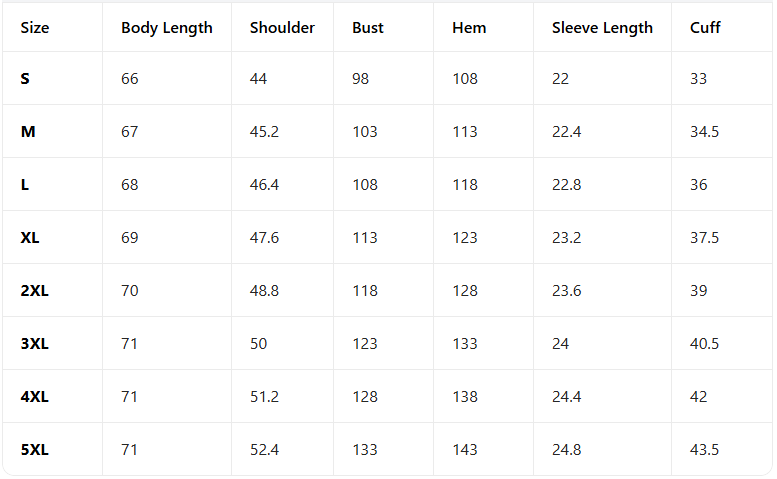Click the Bust column header
Screen dimensions: 777x479
pyautogui.click(x=368, y=28)
